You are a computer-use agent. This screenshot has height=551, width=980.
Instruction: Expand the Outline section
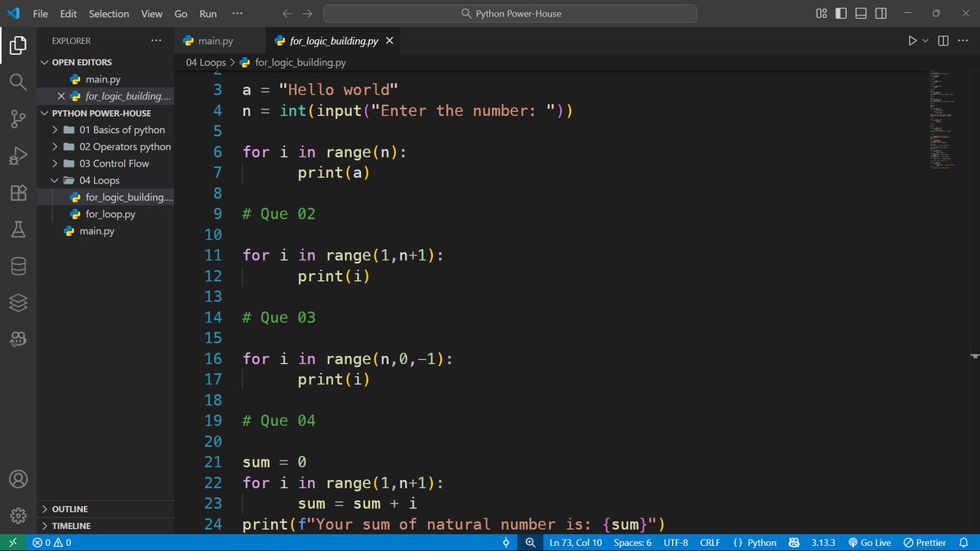click(x=107, y=509)
